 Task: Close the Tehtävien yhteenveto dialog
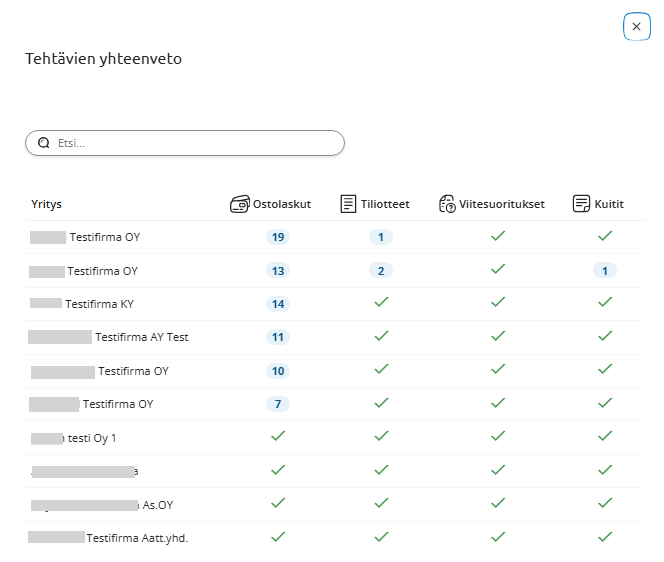tap(636, 27)
